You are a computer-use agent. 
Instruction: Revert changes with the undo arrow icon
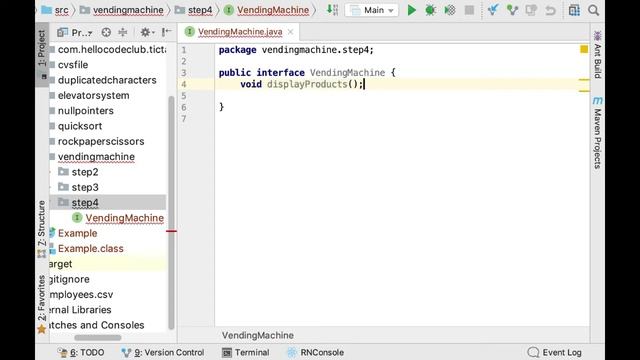(x=551, y=10)
